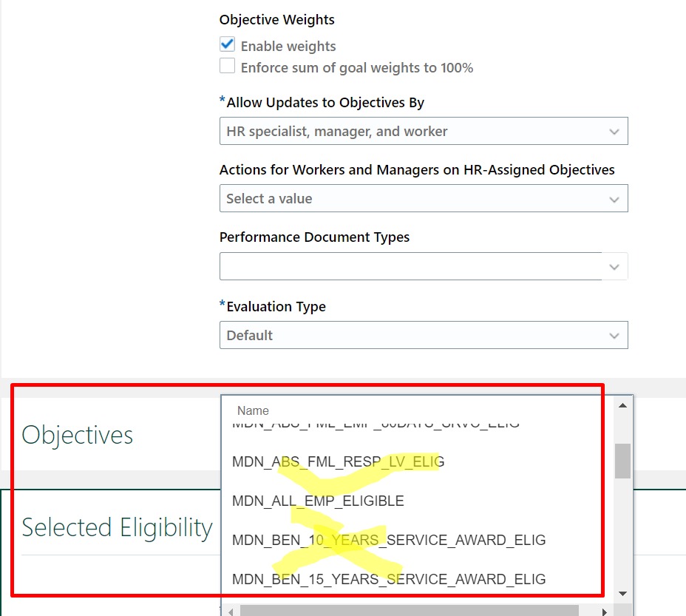Open the Performance Document Types selector
The height and width of the screenshot is (616, 686).
(424, 266)
